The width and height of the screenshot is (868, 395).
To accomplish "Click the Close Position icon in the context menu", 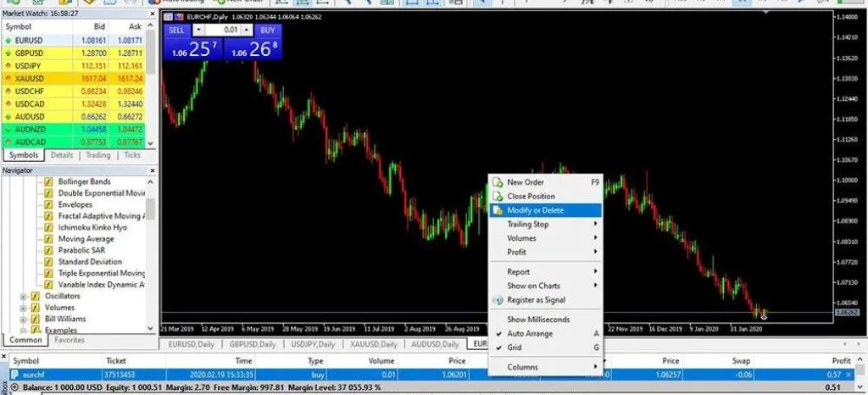I will (498, 197).
